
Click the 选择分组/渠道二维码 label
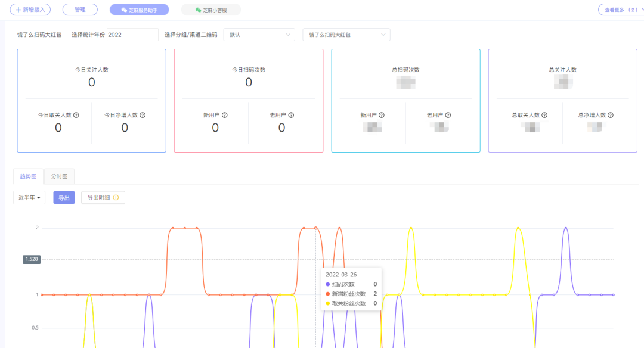pos(191,35)
